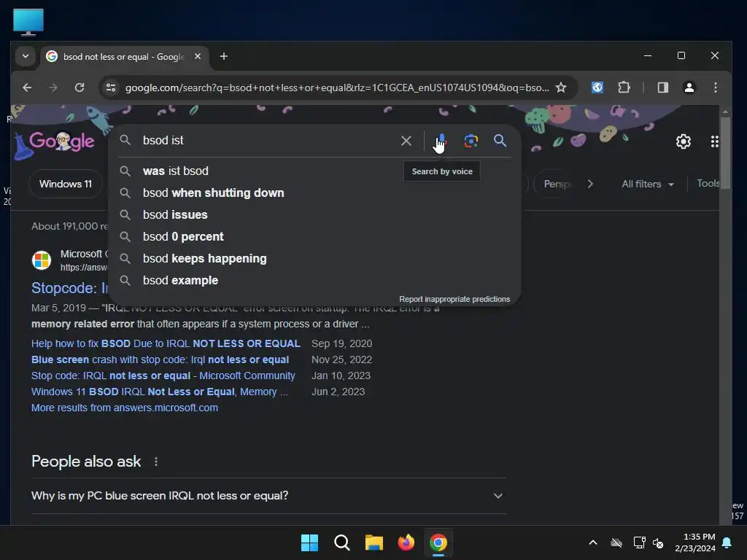747x560 pixels.
Task: Open Chrome profile avatar icon
Action: tap(689, 87)
